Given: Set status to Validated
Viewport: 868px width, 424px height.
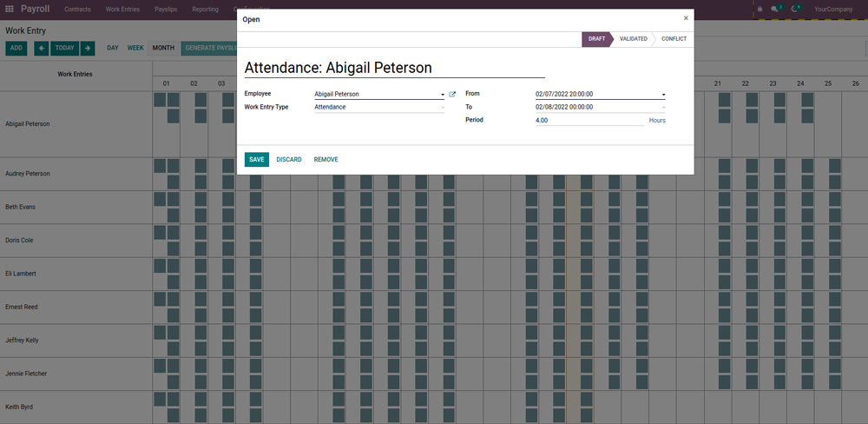Looking at the screenshot, I should point(633,39).
